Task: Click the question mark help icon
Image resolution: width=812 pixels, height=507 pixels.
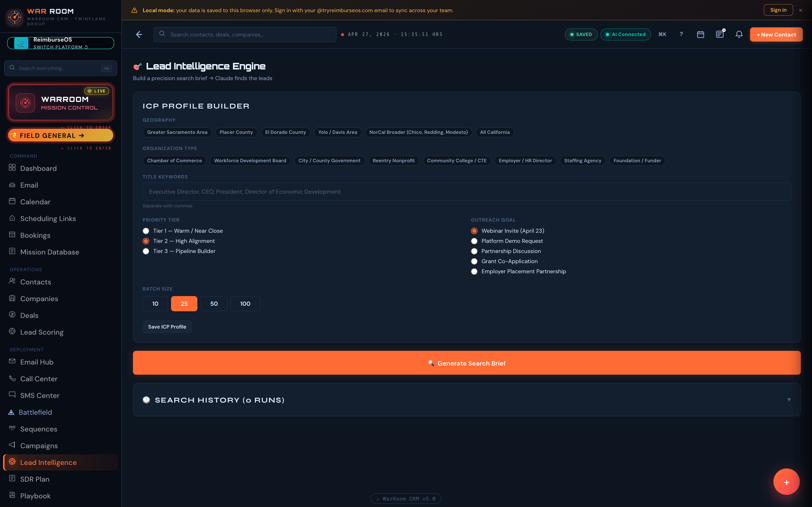Action: [x=681, y=34]
